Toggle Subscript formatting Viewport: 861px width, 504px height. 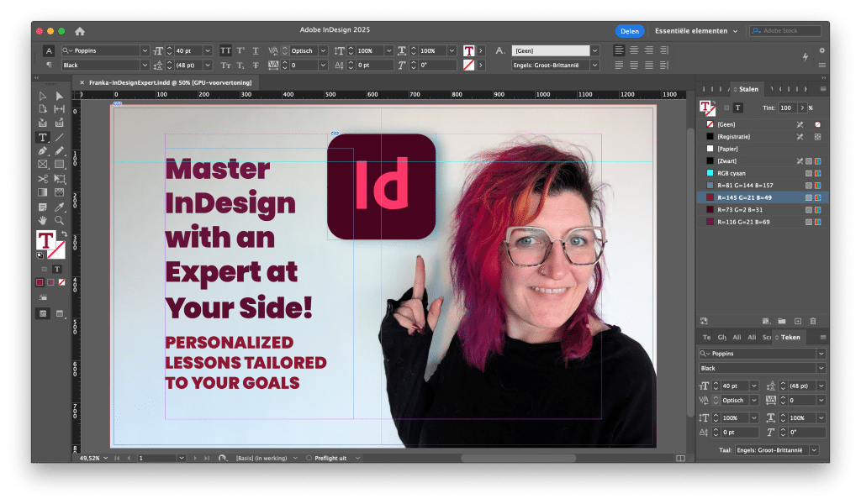pos(240,66)
